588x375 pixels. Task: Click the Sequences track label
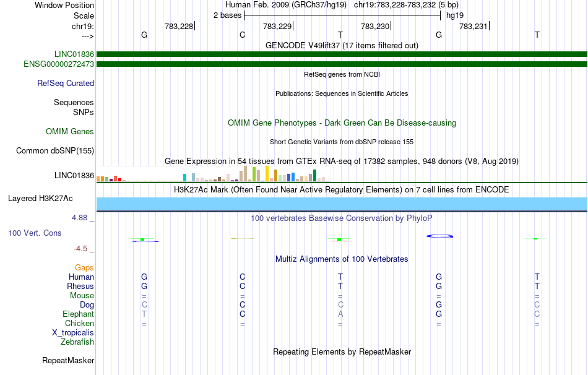[x=74, y=103]
